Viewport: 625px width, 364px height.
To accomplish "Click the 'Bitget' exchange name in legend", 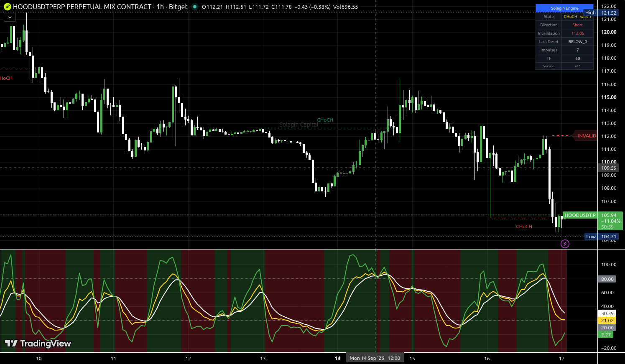I will click(x=178, y=7).
